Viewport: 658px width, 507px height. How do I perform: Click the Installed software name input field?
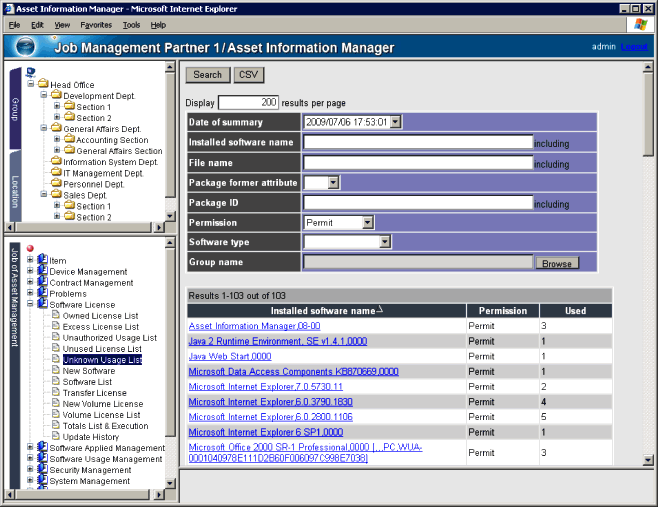click(x=418, y=143)
